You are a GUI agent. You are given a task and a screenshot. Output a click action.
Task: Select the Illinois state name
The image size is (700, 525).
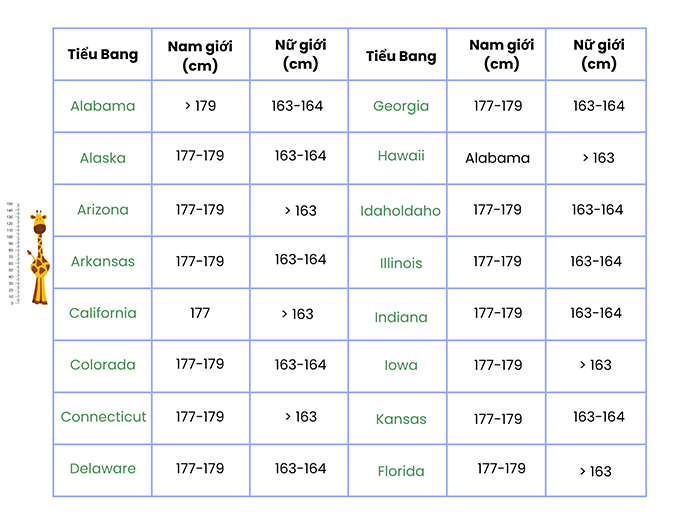(401, 264)
